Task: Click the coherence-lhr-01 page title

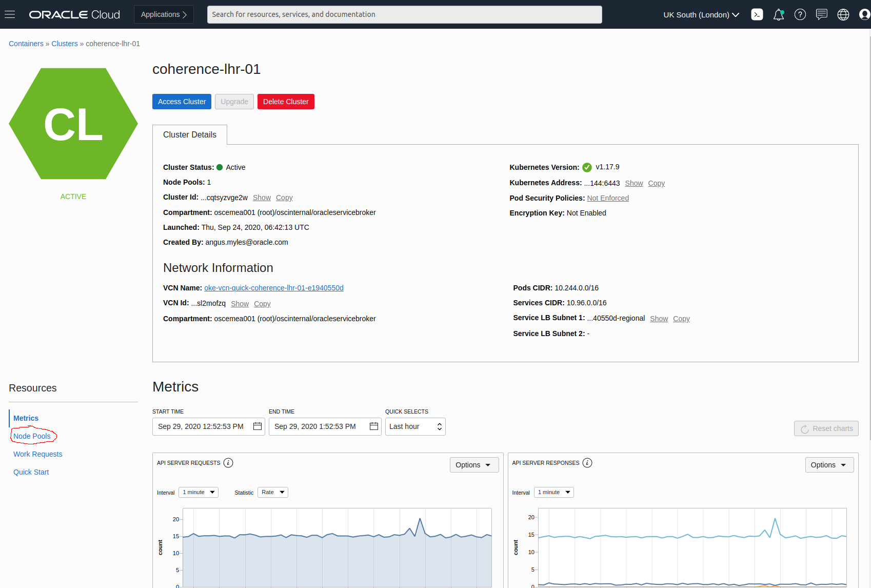Action: tap(206, 69)
